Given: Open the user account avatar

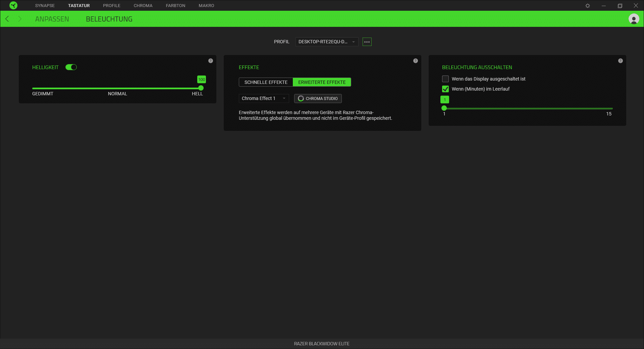Looking at the screenshot, I should pyautogui.click(x=634, y=19).
